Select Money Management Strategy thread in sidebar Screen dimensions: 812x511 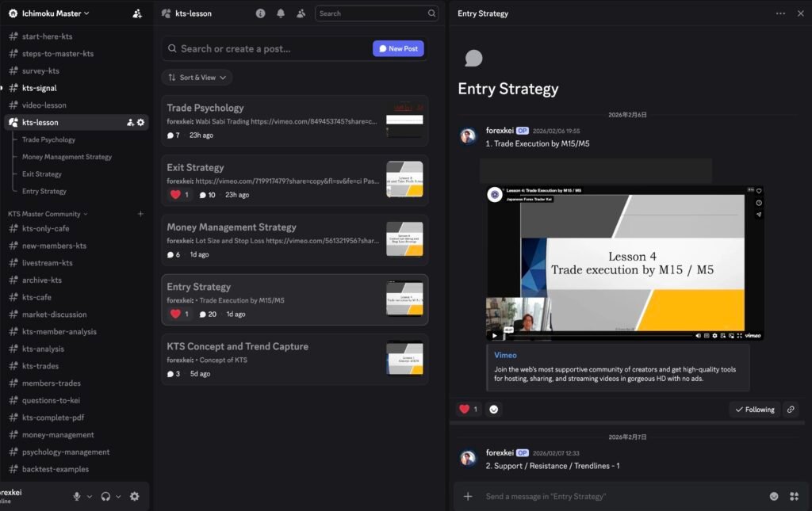click(x=67, y=157)
